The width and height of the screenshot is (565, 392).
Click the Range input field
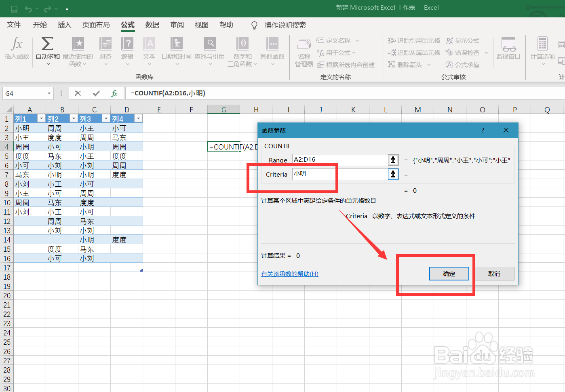click(x=339, y=160)
